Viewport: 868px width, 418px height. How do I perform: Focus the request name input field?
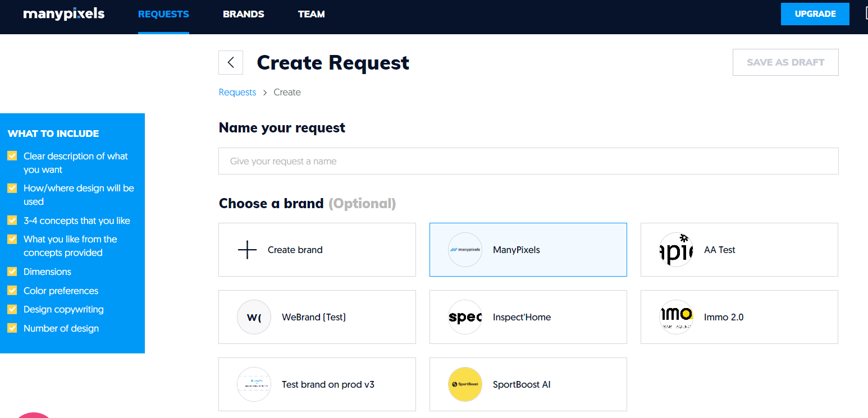click(x=528, y=161)
